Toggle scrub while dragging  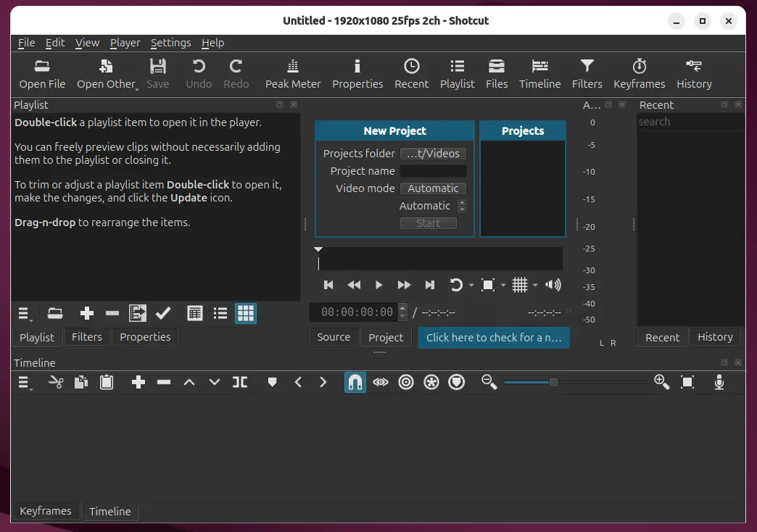point(381,382)
